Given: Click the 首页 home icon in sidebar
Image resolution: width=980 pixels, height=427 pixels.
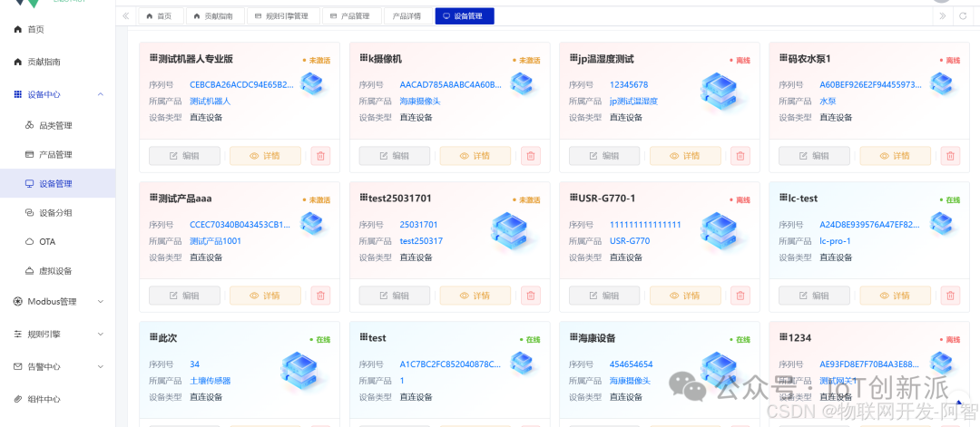Looking at the screenshot, I should click(17, 29).
